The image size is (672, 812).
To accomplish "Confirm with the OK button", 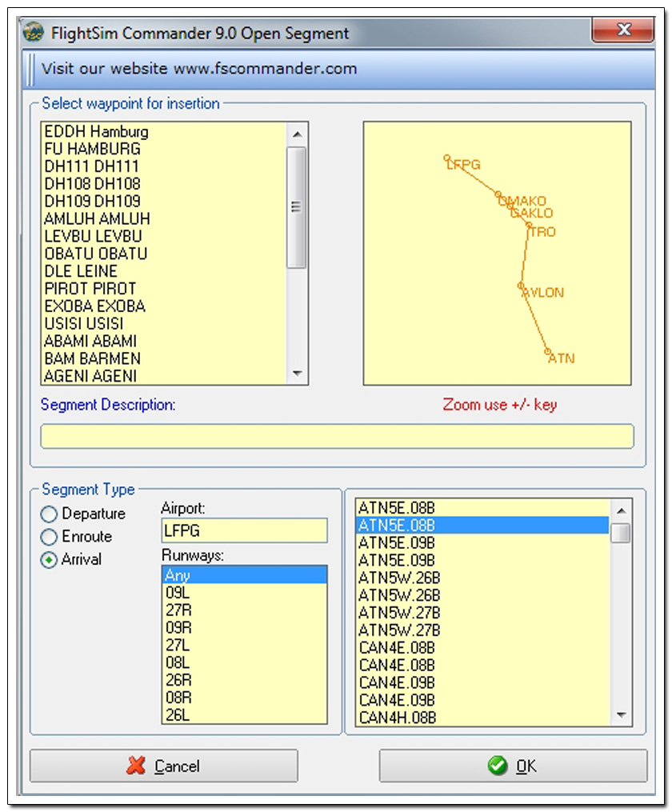I will [513, 766].
